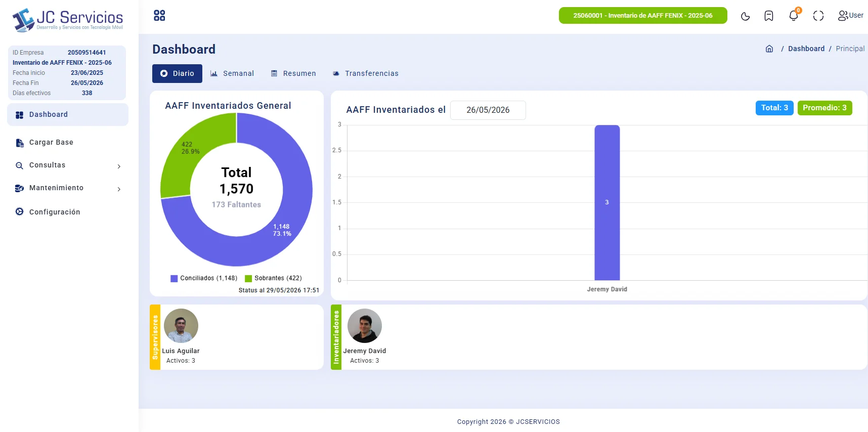The width and height of the screenshot is (868, 432).
Task: Click the Semanal bar chart icon
Action: pyautogui.click(x=214, y=73)
